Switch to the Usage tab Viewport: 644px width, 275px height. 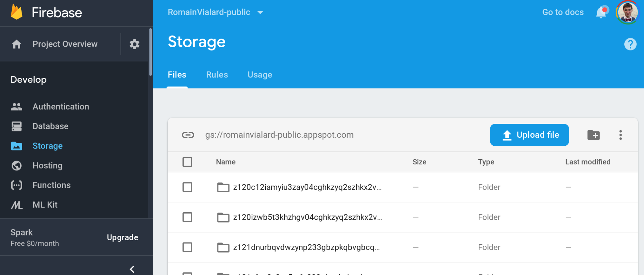click(x=260, y=75)
